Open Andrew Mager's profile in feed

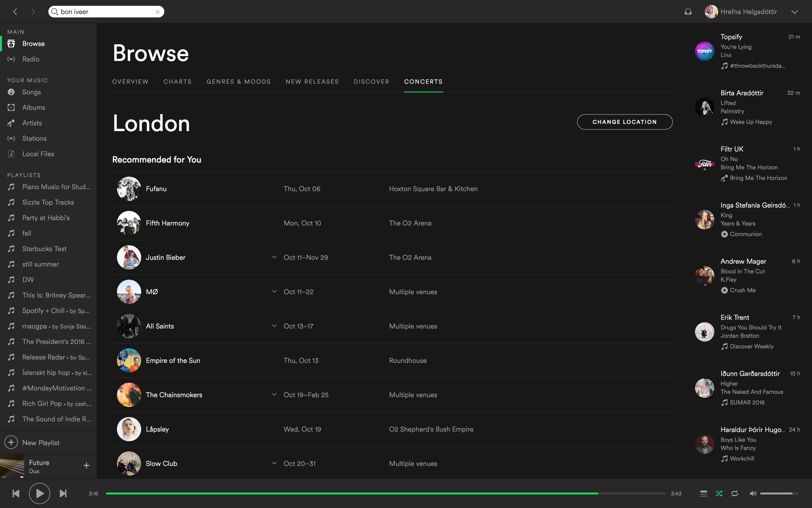743,261
